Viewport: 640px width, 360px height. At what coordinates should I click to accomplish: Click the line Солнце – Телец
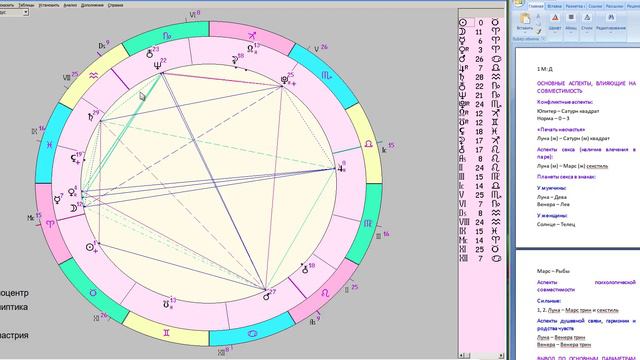coord(556,224)
